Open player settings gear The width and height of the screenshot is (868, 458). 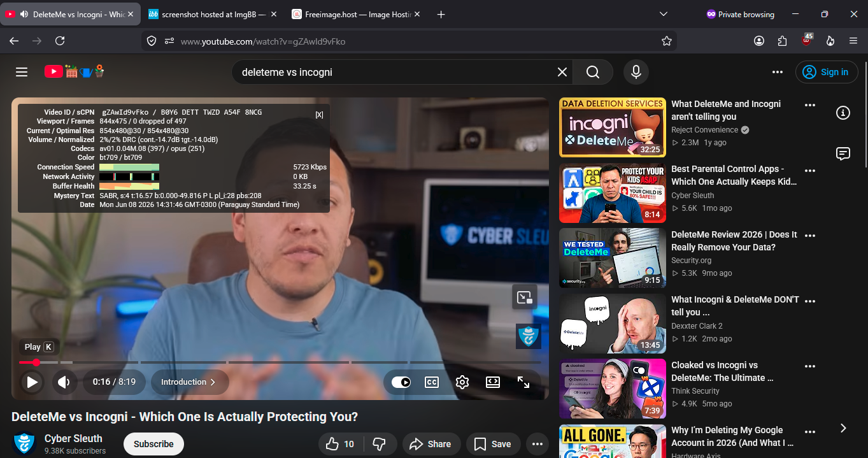coord(462,382)
